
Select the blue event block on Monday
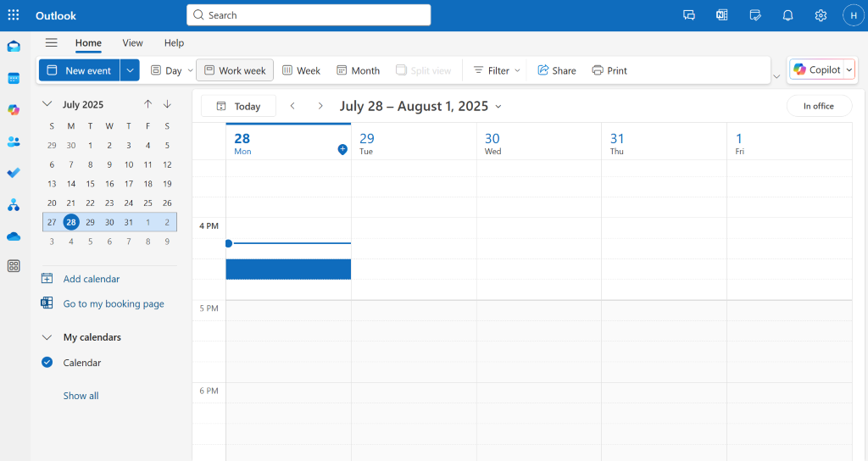[x=288, y=269]
